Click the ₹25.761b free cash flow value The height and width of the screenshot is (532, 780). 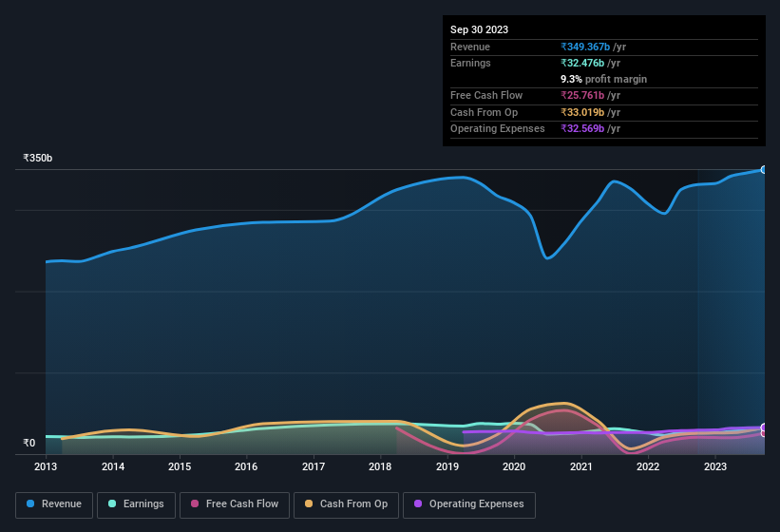point(582,95)
